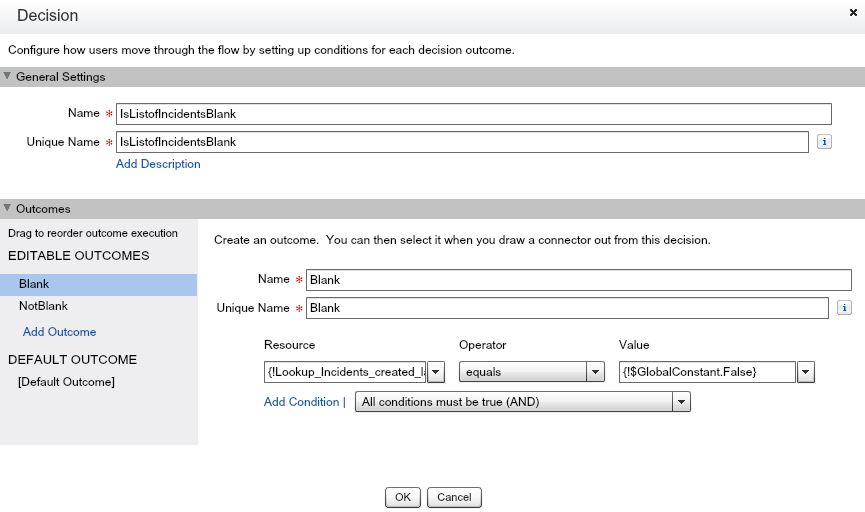This screenshot has width=865, height=512.
Task: Open the Value dropdown arrow
Action: 806,372
